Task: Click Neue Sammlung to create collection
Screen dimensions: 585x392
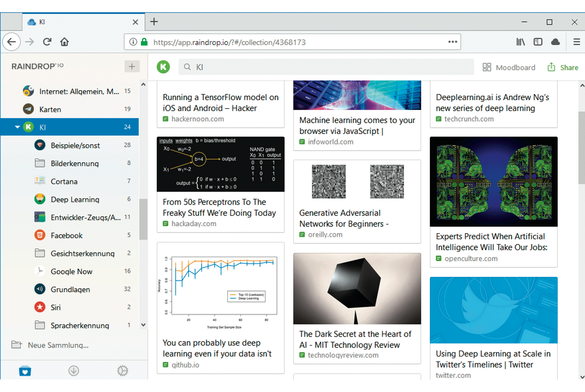Action: point(58,345)
